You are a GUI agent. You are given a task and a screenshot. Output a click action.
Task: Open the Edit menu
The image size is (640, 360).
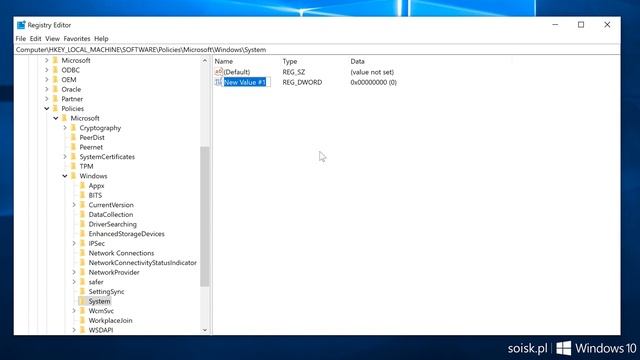[x=36, y=39]
